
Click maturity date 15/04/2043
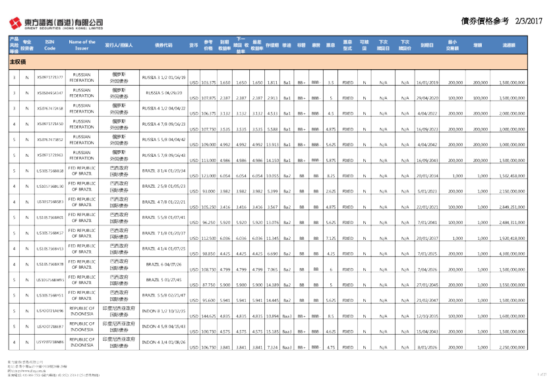coord(426,331)
